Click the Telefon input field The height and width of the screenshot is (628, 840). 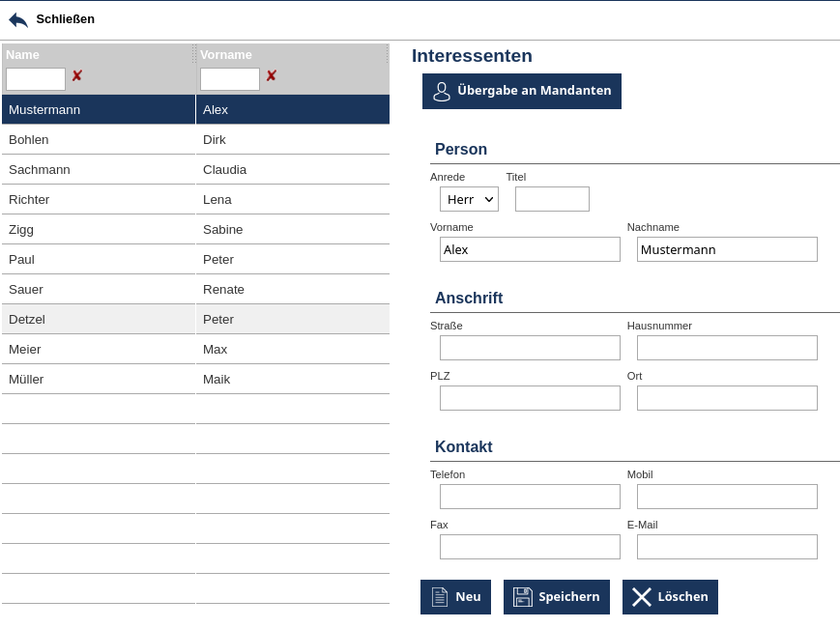click(530, 497)
